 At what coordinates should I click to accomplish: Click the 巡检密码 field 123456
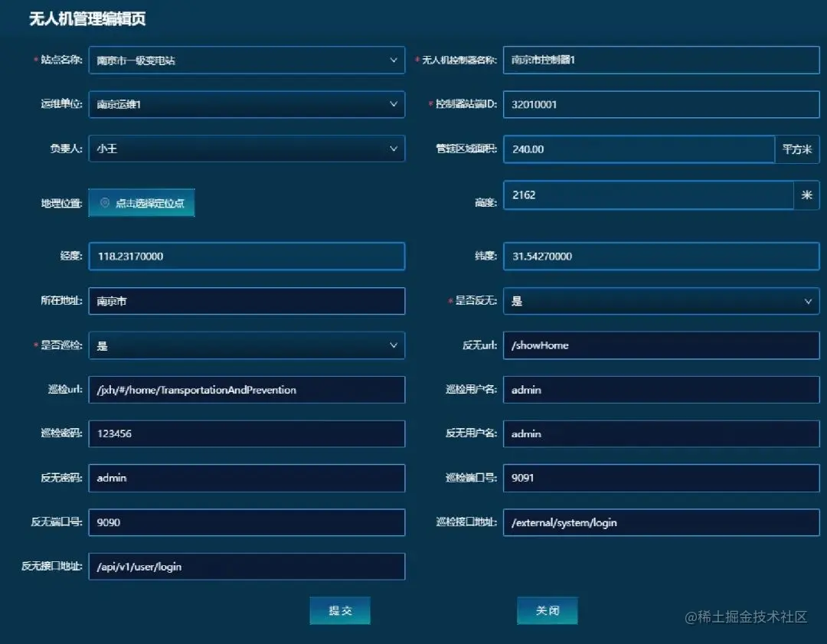coord(247,433)
